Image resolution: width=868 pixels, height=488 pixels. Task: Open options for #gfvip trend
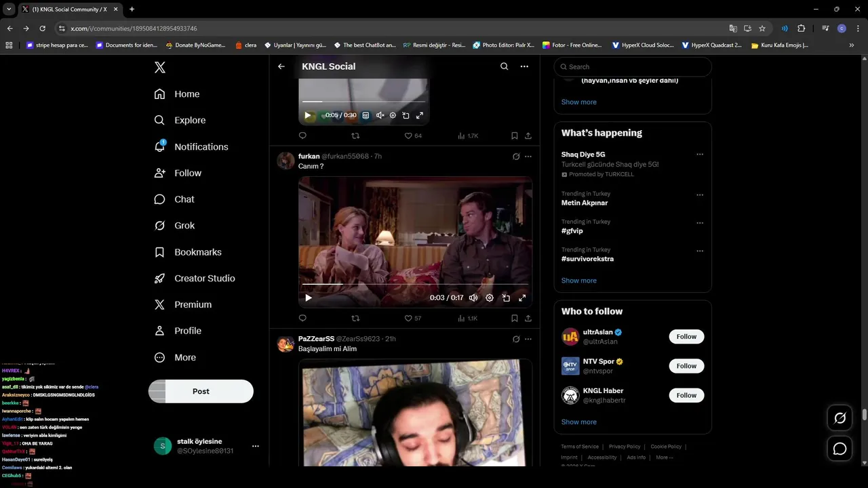(700, 223)
